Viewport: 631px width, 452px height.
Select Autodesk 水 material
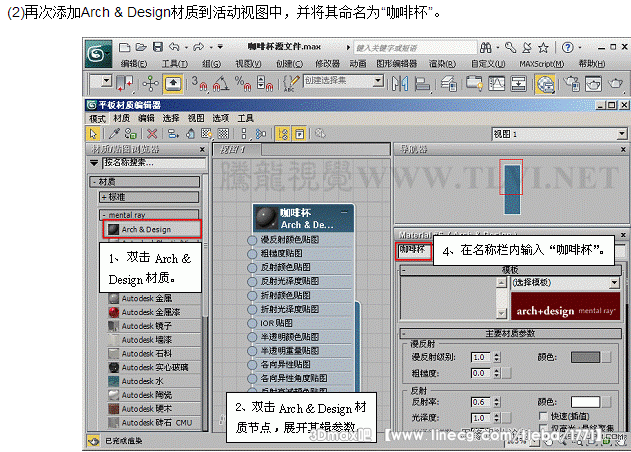[x=155, y=381]
